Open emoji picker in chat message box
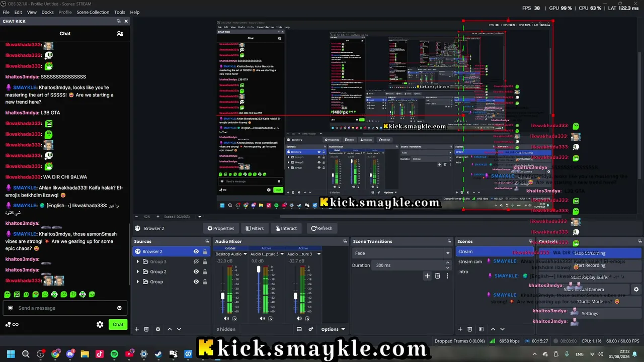This screenshot has width=644, height=362. (119, 308)
